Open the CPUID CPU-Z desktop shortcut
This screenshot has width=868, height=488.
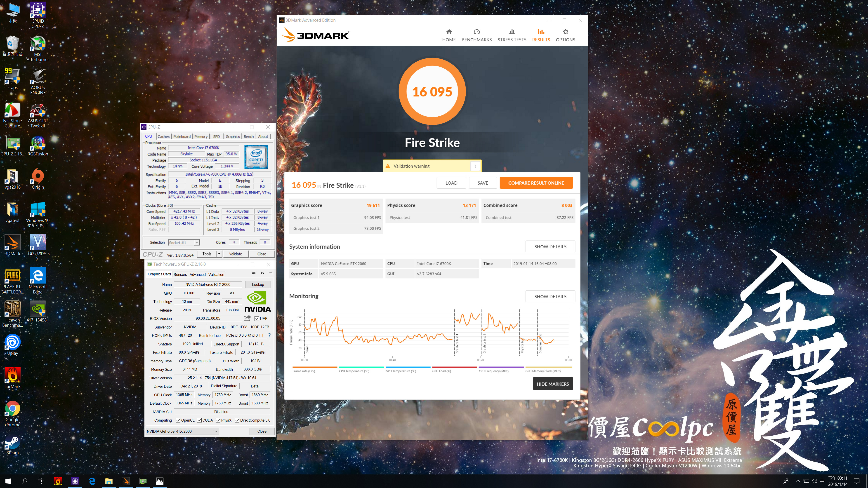click(x=38, y=15)
